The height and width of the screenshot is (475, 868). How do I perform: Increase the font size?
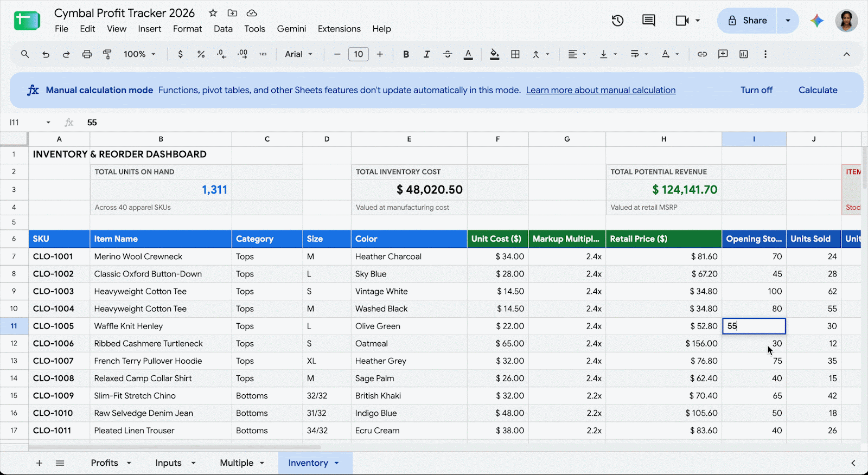380,54
